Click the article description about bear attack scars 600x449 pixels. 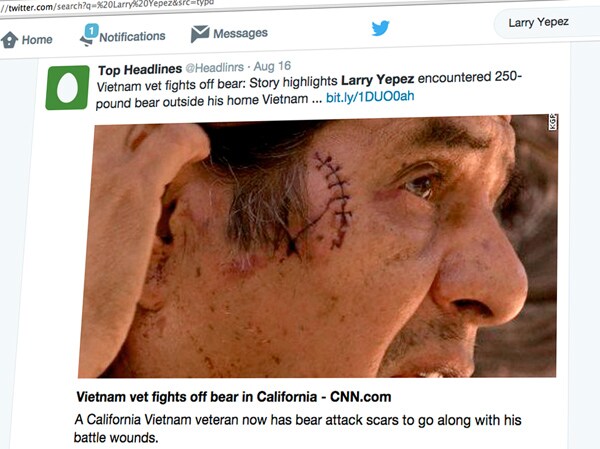(299, 428)
